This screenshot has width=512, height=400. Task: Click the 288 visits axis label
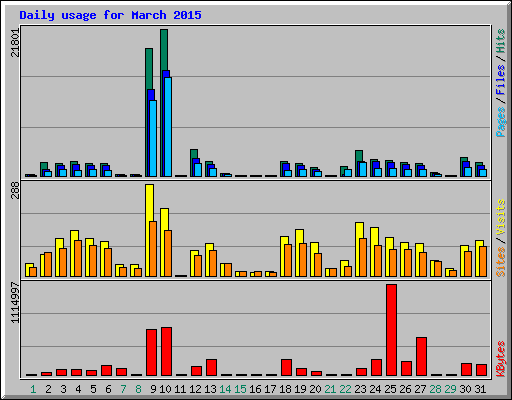click(15, 190)
